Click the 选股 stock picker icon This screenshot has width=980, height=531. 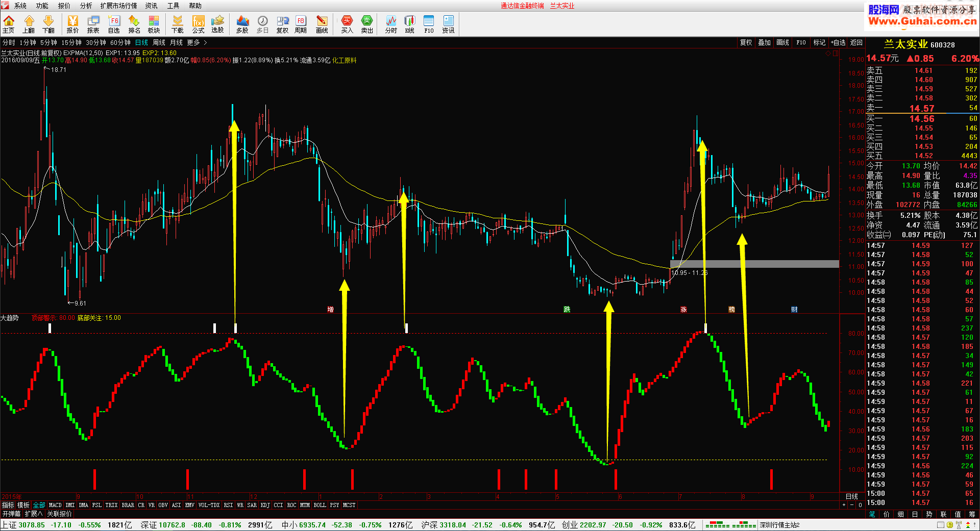click(218, 24)
